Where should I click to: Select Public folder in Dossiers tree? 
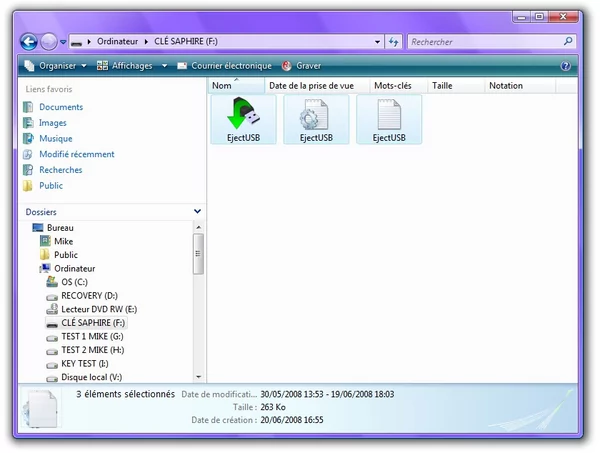[x=66, y=255]
